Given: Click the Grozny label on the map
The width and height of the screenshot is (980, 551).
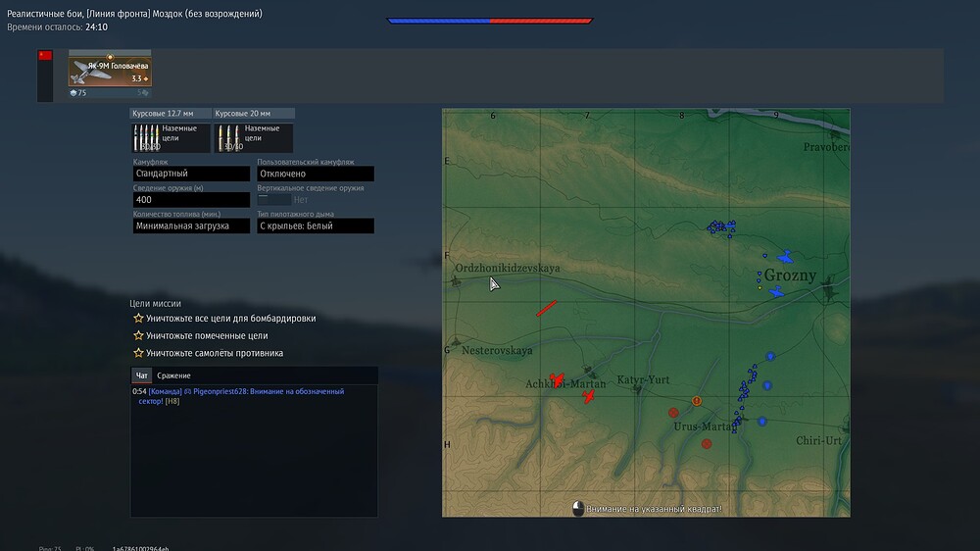Looking at the screenshot, I should coord(790,275).
